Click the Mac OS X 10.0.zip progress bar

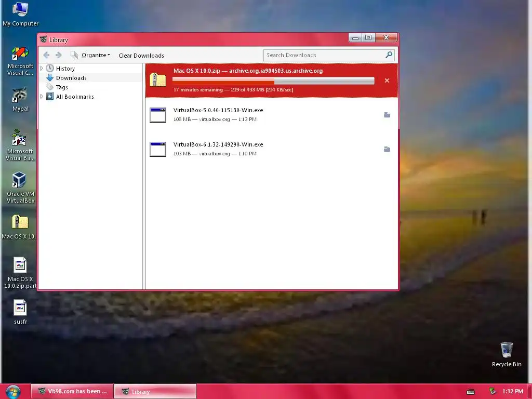[x=273, y=81]
